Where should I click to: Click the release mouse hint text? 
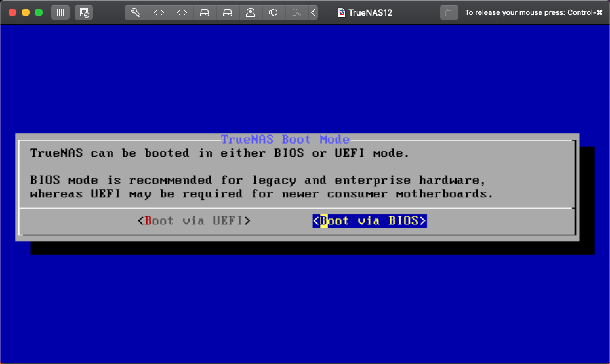tap(534, 13)
